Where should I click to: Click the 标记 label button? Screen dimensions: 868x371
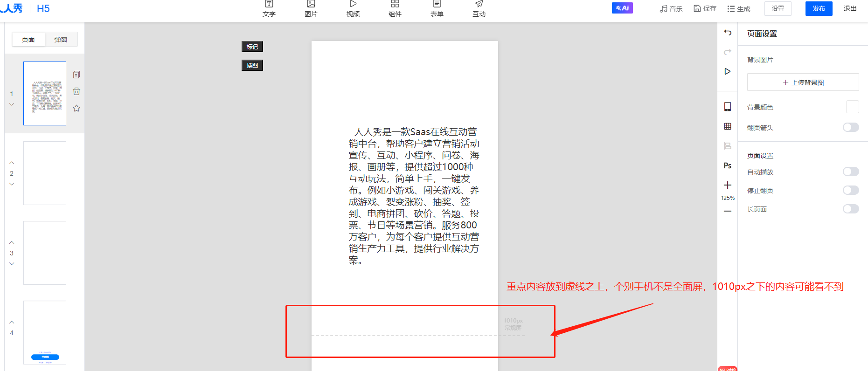[x=252, y=47]
